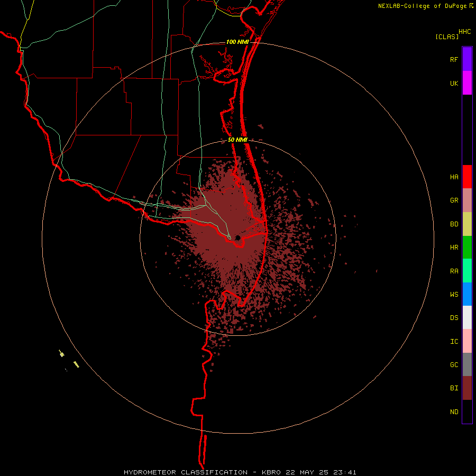This screenshot has width=476, height=476.
Task: Click the HHC product label
Action: point(465,32)
